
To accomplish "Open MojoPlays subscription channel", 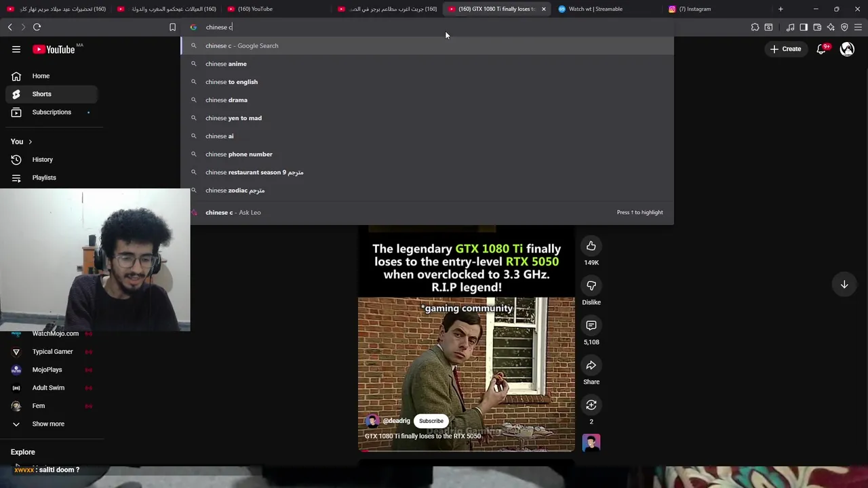I will 52,369.
